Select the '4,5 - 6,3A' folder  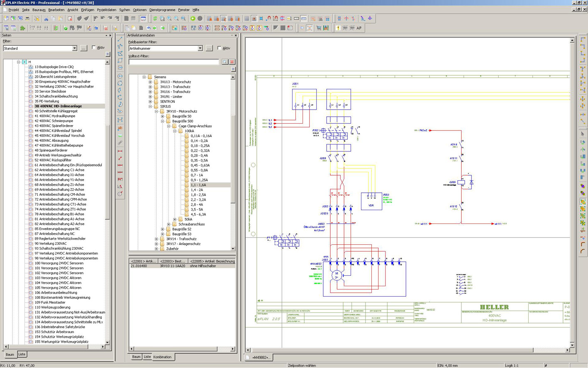(198, 214)
